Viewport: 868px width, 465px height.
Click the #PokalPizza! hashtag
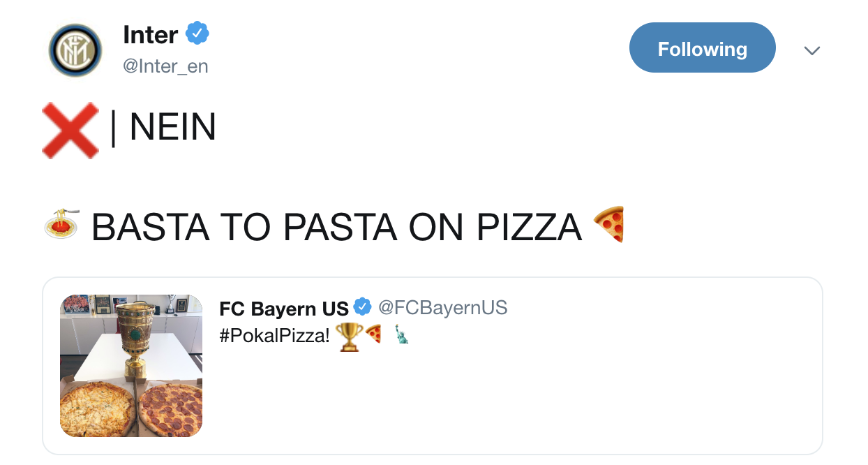[274, 336]
